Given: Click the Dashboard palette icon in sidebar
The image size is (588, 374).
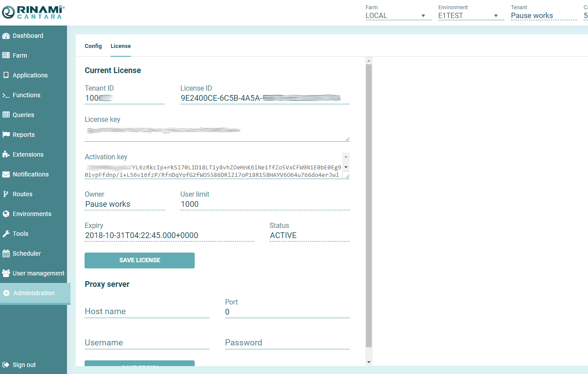Looking at the screenshot, I should (x=6, y=36).
